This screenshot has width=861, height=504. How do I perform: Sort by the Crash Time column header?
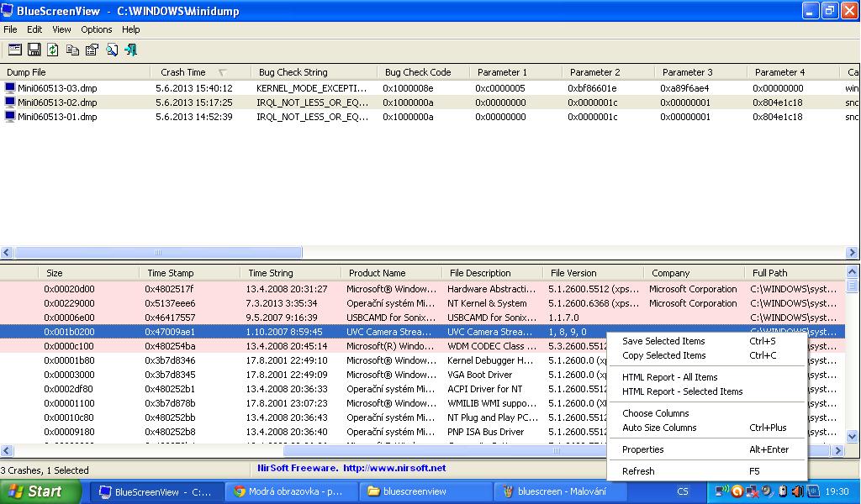coord(183,72)
